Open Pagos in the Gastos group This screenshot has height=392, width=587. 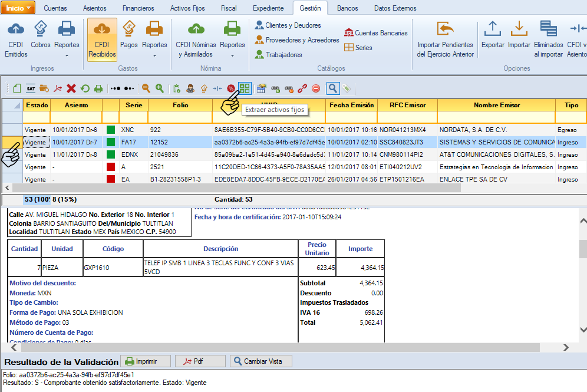click(x=129, y=35)
